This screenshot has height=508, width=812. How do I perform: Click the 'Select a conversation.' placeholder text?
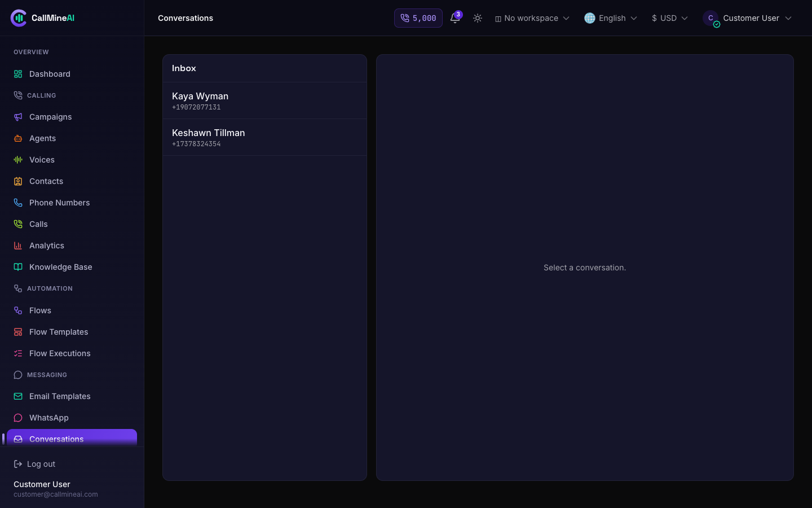[x=585, y=268]
